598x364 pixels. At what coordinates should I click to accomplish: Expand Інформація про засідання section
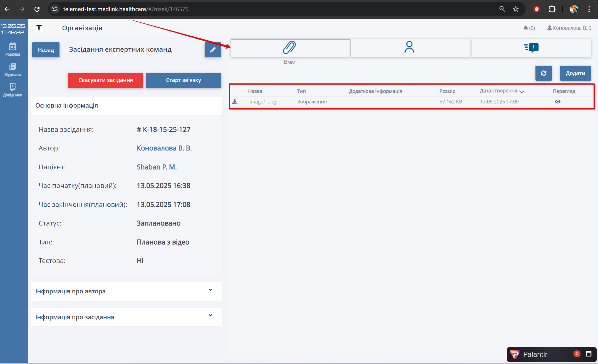pos(210,316)
